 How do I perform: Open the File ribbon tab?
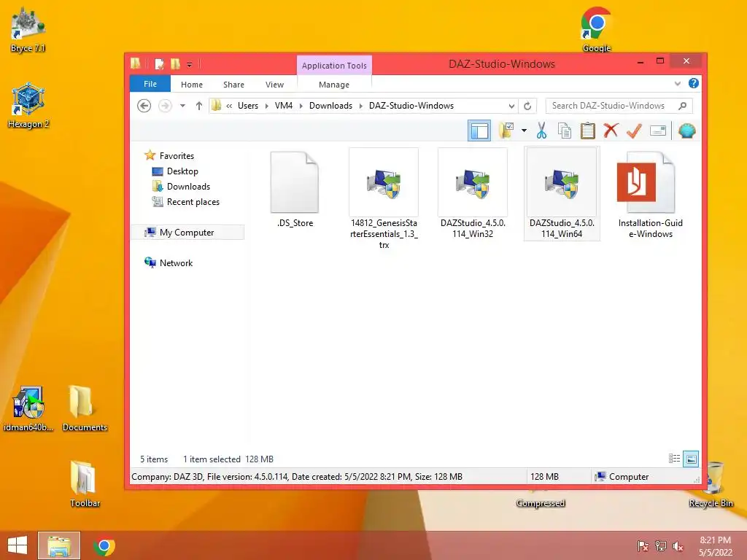(x=150, y=84)
